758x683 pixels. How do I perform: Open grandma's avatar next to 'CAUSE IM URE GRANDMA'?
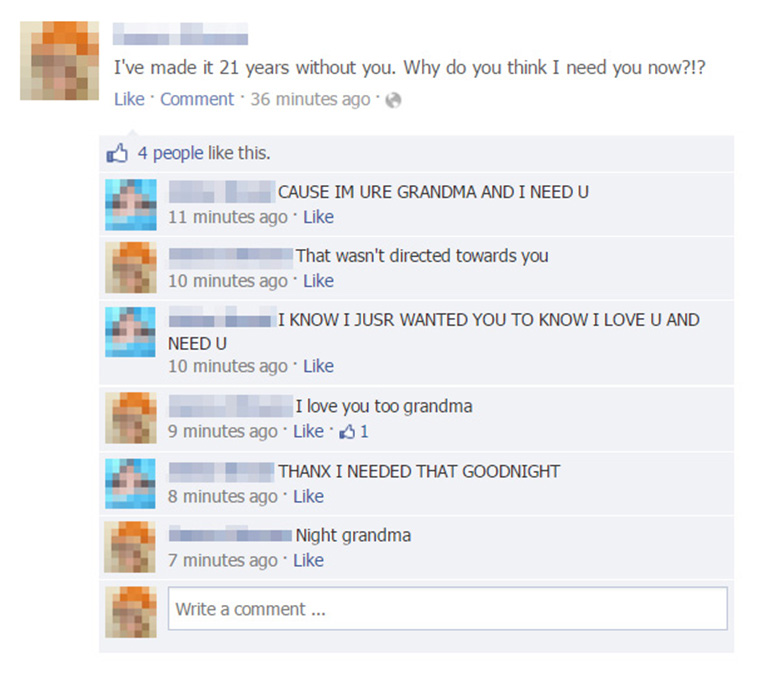131,204
